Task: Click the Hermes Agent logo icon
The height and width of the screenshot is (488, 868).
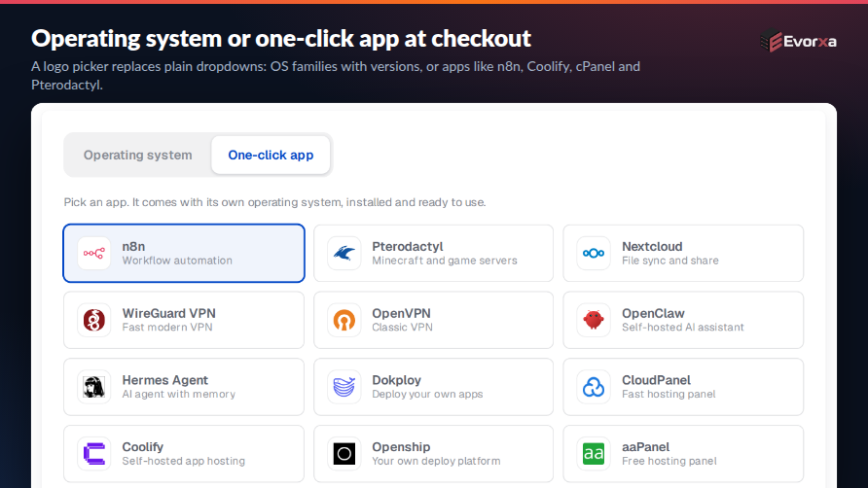Action: coord(94,387)
